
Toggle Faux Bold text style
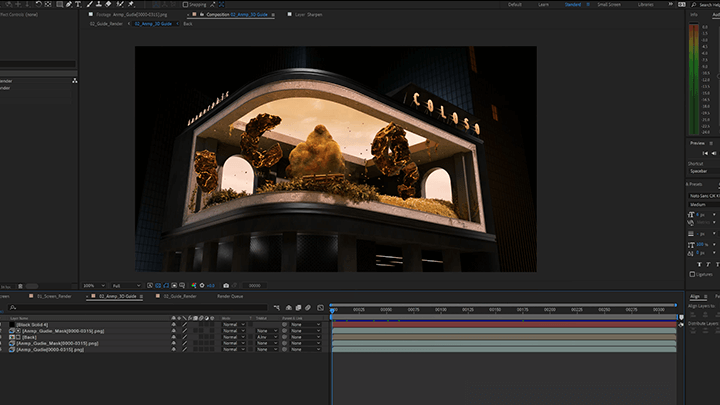[x=699, y=264]
